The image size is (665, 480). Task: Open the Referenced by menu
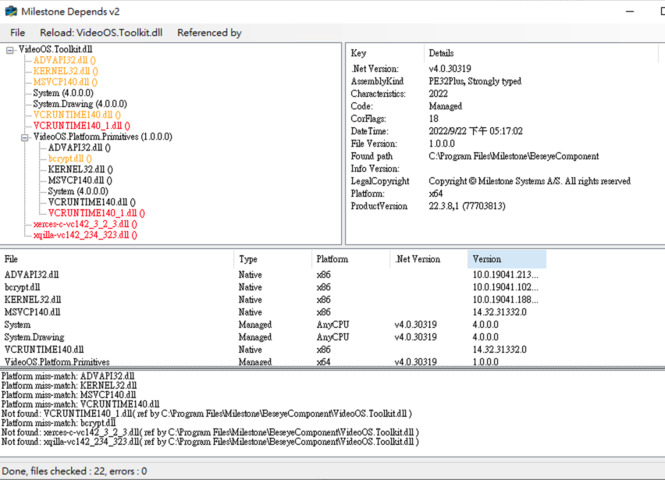coord(209,33)
